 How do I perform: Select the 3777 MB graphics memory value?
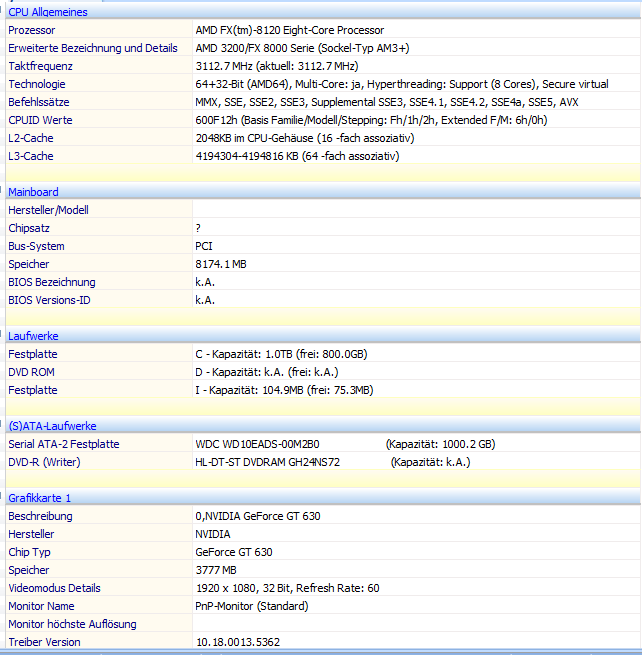pyautogui.click(x=216, y=570)
